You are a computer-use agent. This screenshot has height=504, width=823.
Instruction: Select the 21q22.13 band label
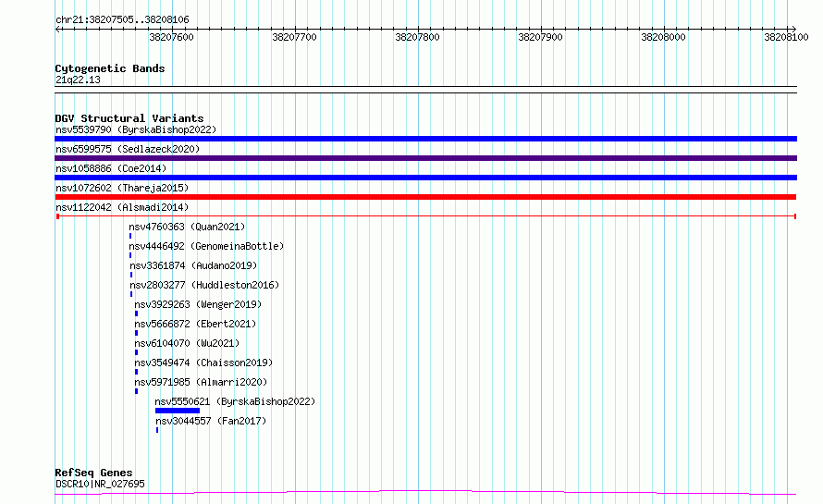click(x=78, y=80)
